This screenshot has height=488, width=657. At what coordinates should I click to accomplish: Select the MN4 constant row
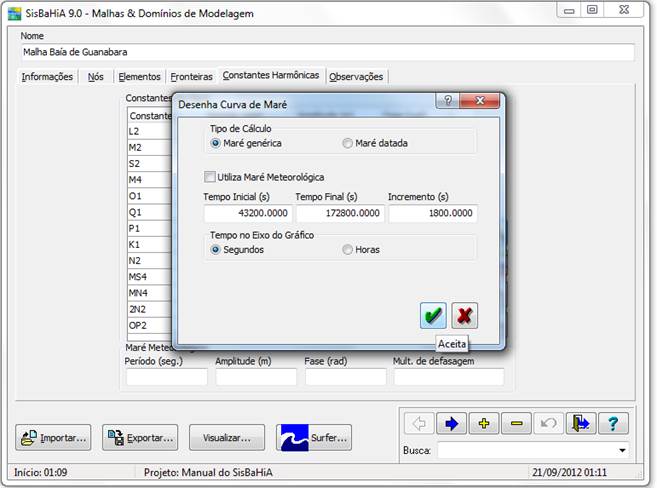pos(150,293)
